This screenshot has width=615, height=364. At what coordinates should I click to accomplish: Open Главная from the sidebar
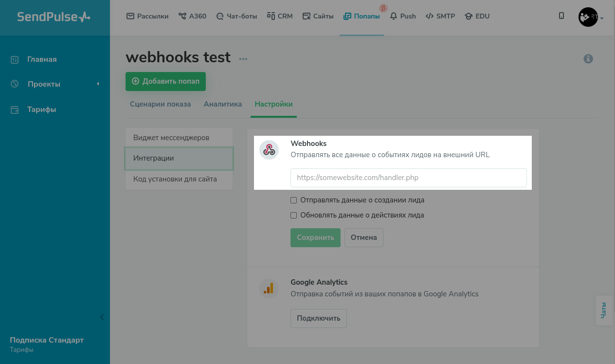pos(42,59)
